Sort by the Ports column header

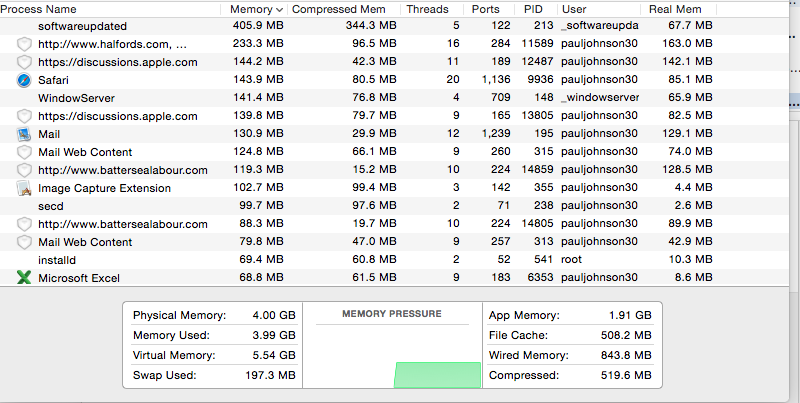(x=486, y=9)
